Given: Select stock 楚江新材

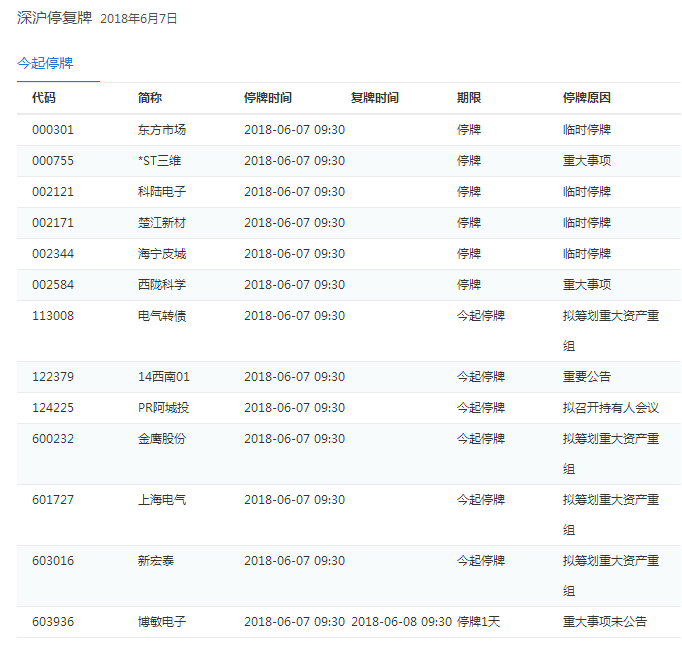Looking at the screenshot, I should pyautogui.click(x=162, y=223).
